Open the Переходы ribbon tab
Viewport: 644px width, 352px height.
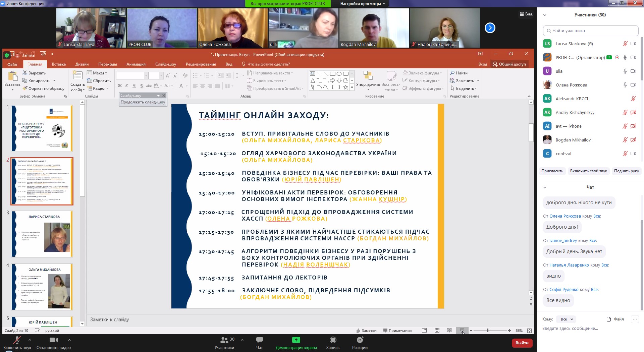click(107, 64)
